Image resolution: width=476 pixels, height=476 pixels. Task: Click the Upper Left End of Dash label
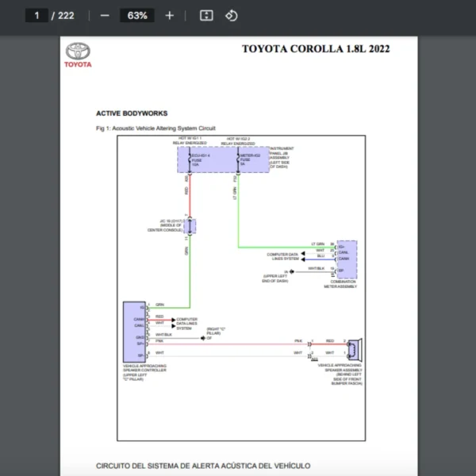275,278
